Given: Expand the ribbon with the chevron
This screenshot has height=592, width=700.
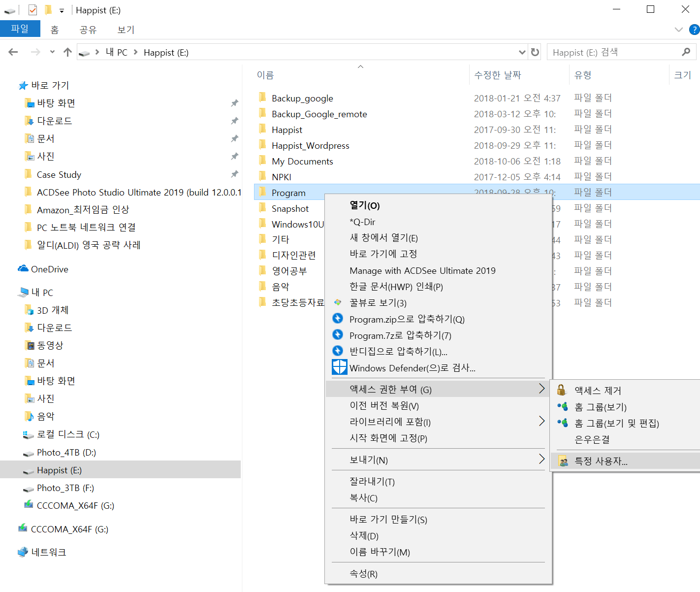Looking at the screenshot, I should click(x=679, y=30).
